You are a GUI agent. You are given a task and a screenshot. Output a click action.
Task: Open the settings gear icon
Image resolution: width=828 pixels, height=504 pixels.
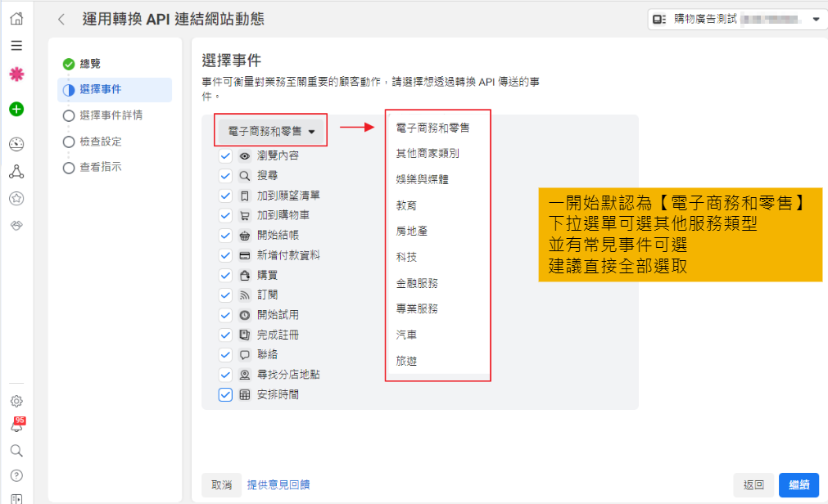16,401
